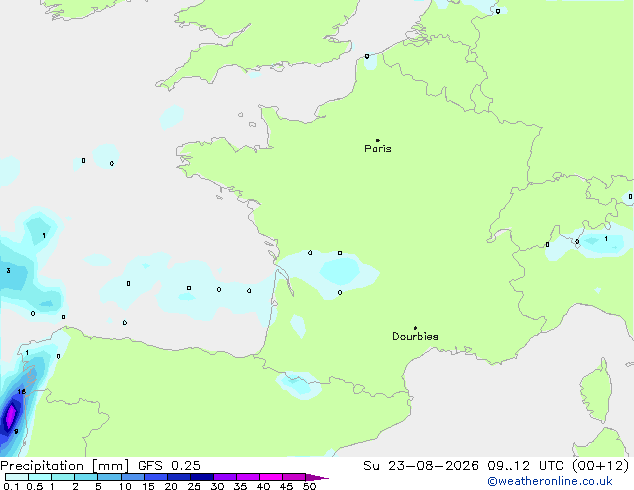The height and width of the screenshot is (490, 634).
Task: Click the Dourbies city label
Action: pos(415,336)
